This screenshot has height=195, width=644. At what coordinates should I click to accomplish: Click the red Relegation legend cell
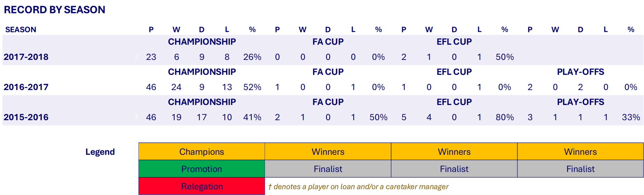(201, 186)
